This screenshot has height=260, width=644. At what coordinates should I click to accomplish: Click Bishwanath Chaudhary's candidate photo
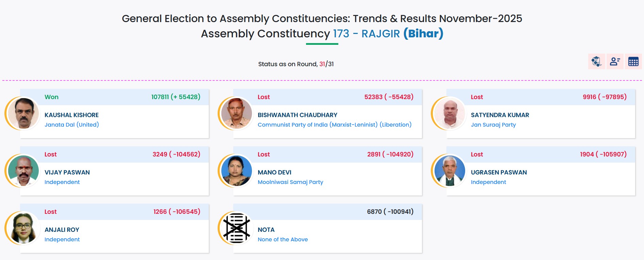237,114
